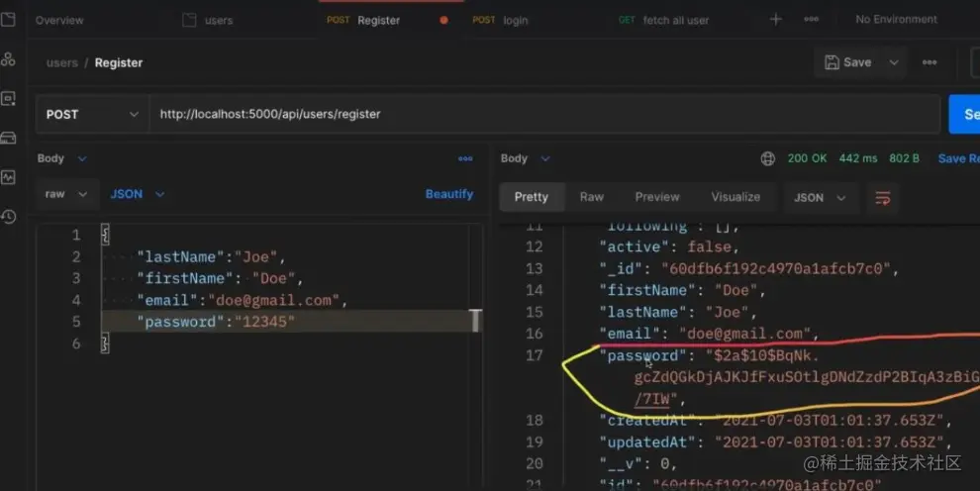Viewport: 980px width, 491px height.
Task: Click the Save button
Action: point(848,62)
